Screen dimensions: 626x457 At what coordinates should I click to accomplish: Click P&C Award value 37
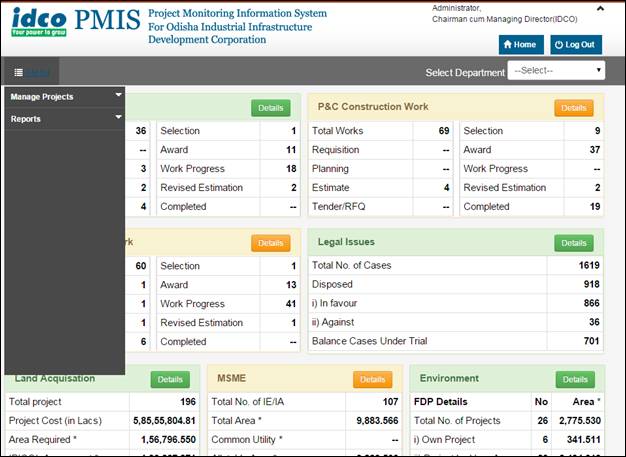[x=595, y=150]
